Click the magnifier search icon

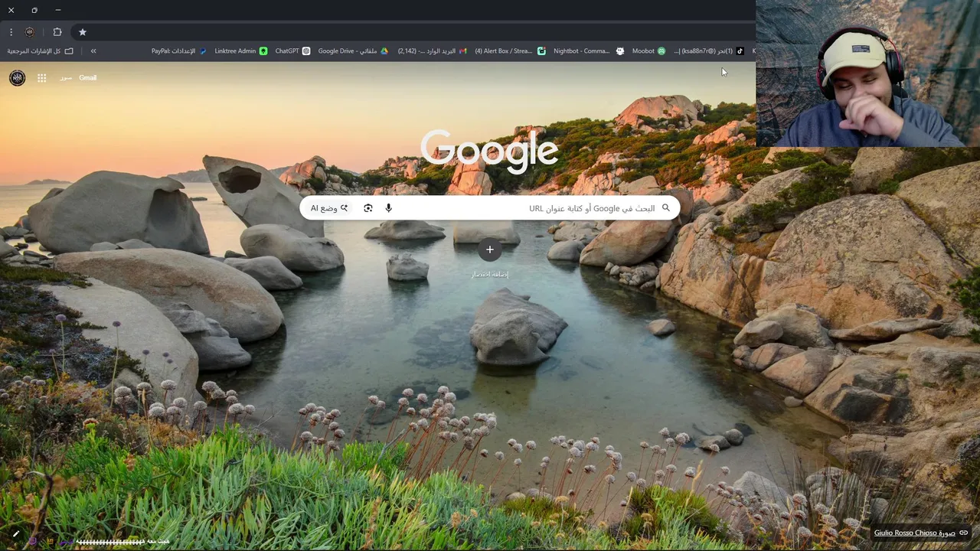coord(666,208)
